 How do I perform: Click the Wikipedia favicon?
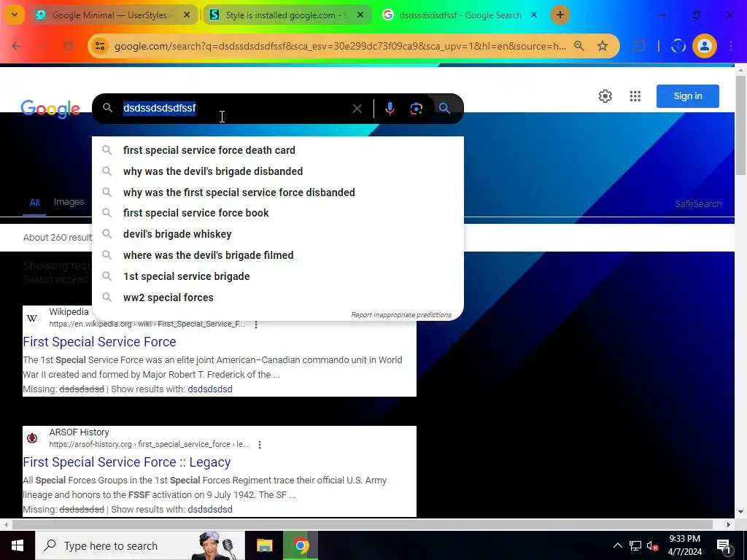coord(32,318)
